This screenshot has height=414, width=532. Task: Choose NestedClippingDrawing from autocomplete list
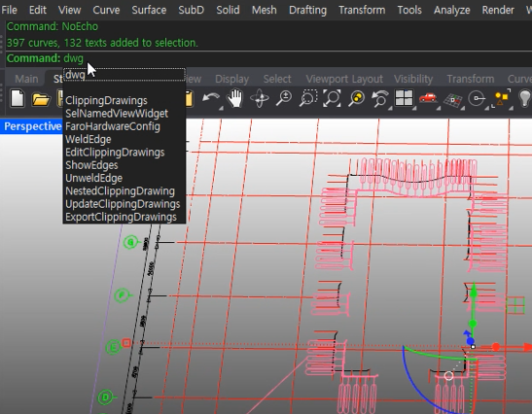pos(120,190)
